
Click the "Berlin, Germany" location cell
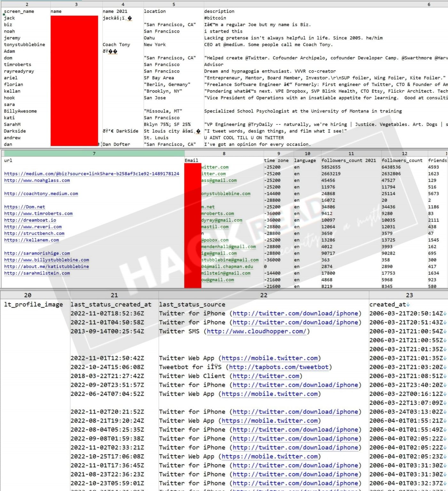[167, 85]
